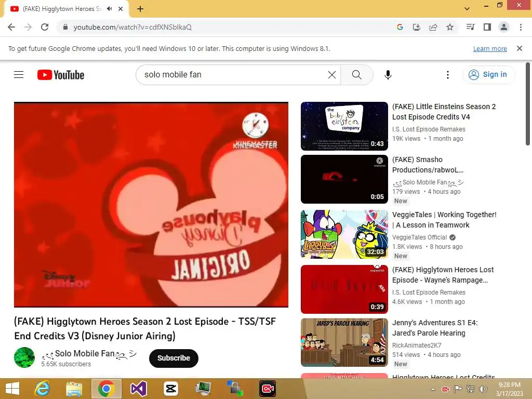Click the Sign in button
Image resolution: width=532 pixels, height=399 pixels.
[488, 75]
